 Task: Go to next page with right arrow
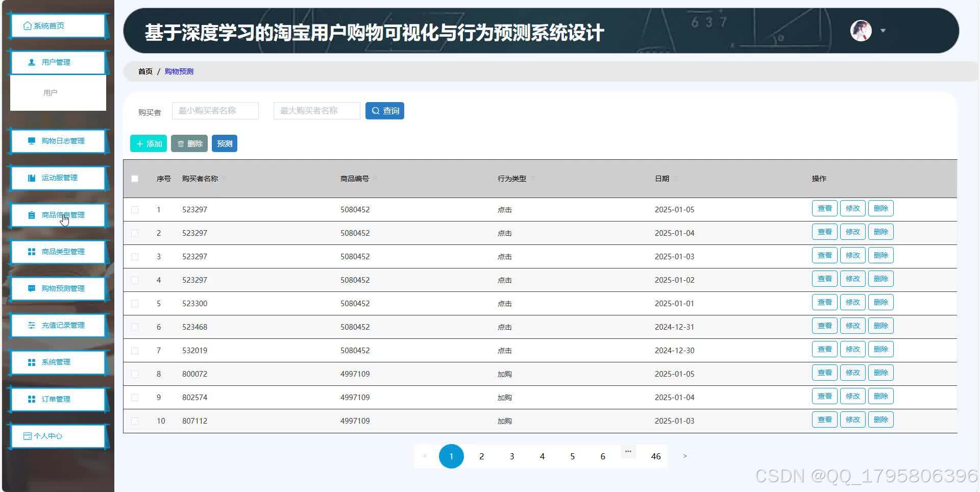click(685, 456)
